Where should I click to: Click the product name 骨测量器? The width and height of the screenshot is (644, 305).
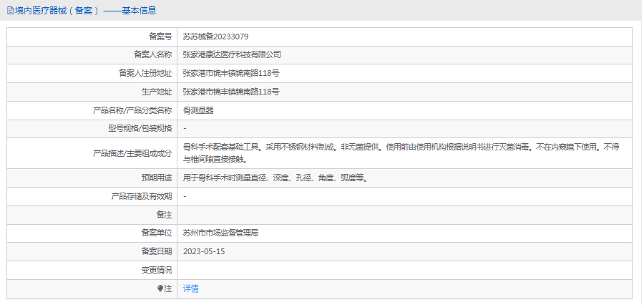tap(198, 110)
